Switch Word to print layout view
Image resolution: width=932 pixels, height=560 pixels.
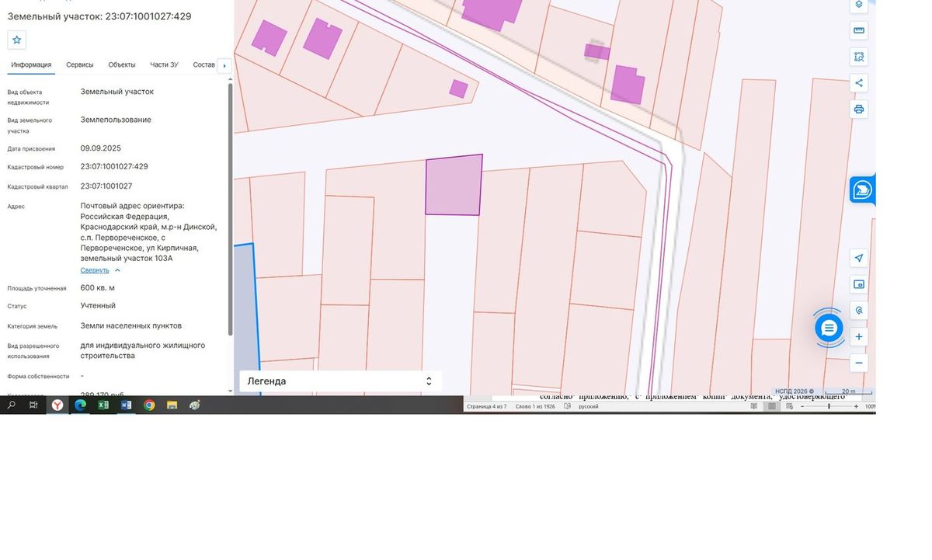click(x=772, y=406)
